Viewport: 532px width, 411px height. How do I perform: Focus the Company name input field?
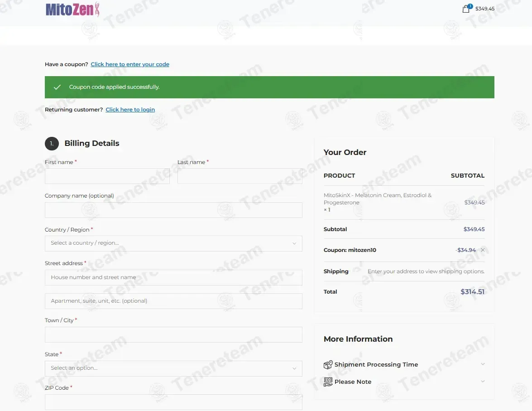click(173, 210)
